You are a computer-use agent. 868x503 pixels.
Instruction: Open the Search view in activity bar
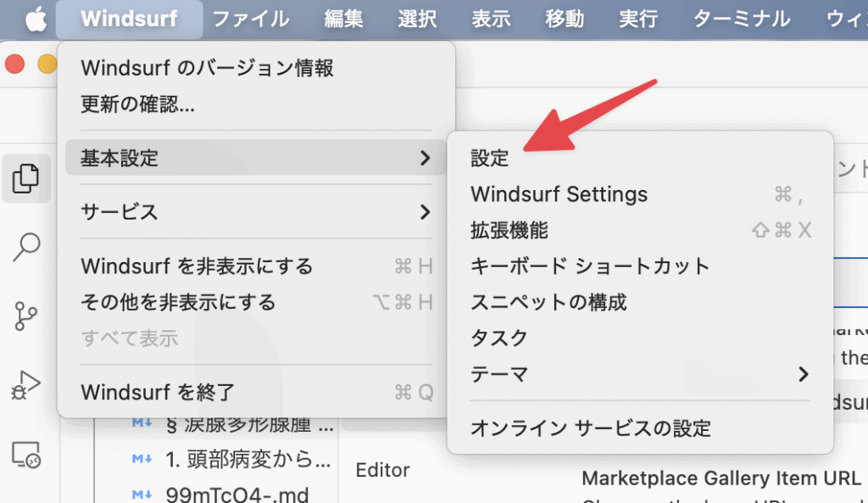(x=26, y=247)
